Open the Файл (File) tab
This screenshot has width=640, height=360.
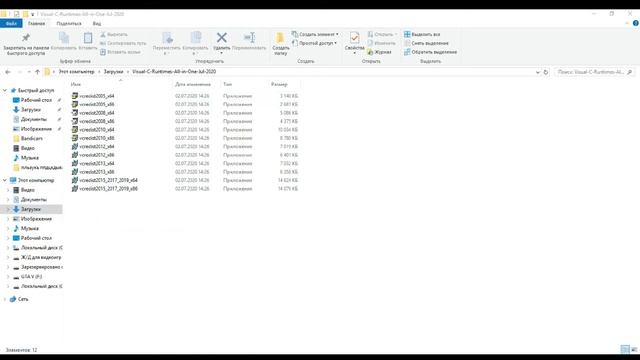11,23
